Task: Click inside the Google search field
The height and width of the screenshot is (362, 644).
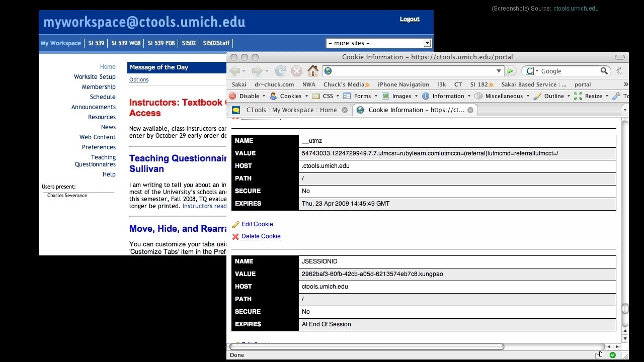Action: click(x=570, y=71)
